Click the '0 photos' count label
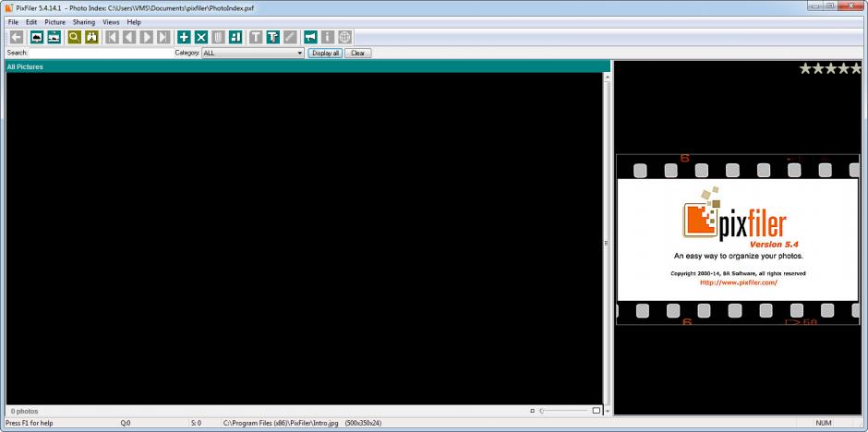The width and height of the screenshot is (868, 432). coord(24,412)
